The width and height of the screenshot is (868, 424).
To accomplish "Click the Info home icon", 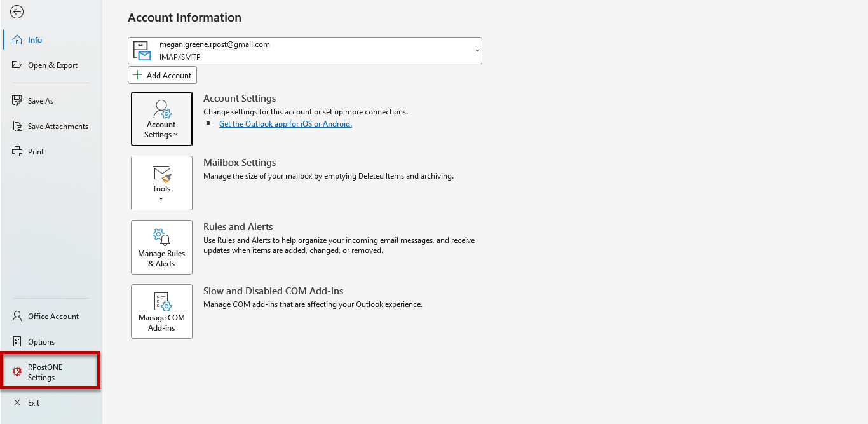I will click(x=17, y=40).
